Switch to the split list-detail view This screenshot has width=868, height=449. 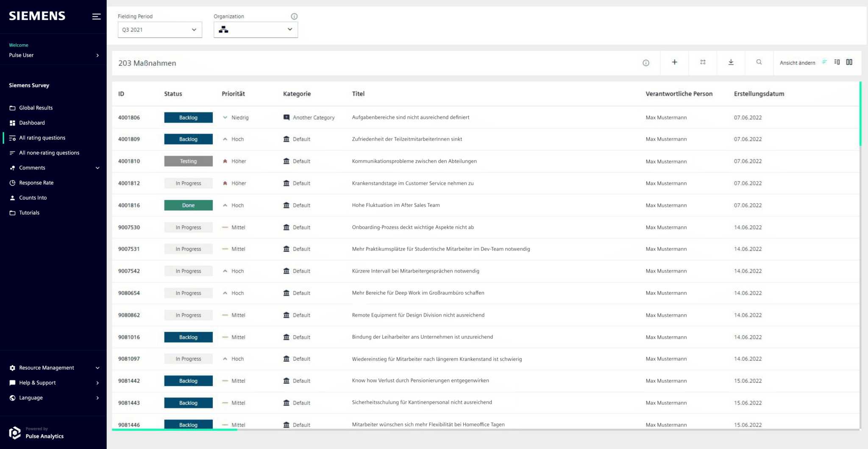coord(837,62)
